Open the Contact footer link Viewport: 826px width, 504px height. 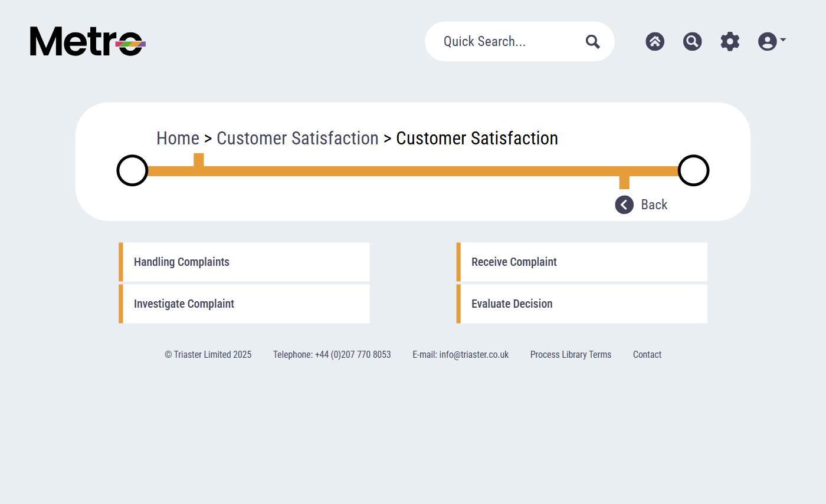coord(647,354)
